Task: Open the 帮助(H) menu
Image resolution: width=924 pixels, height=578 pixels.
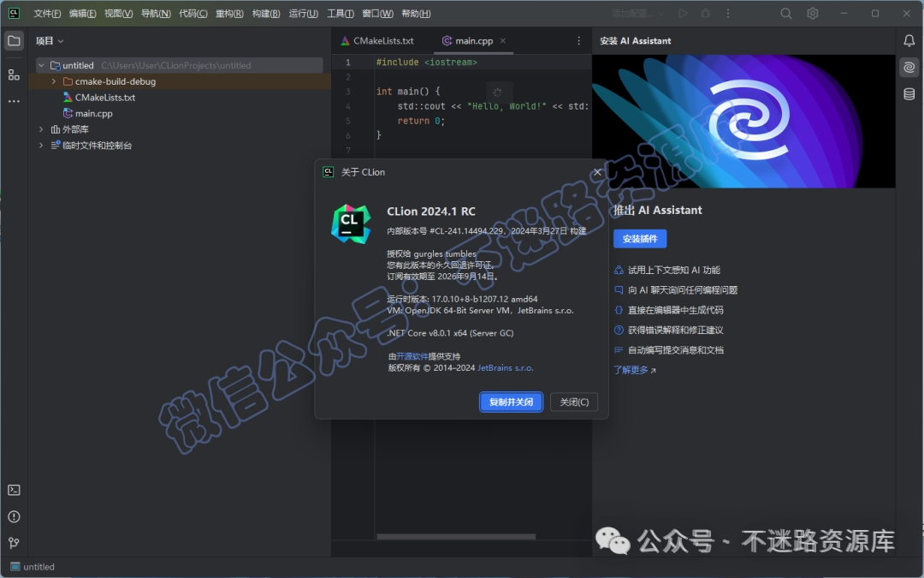Action: tap(416, 14)
